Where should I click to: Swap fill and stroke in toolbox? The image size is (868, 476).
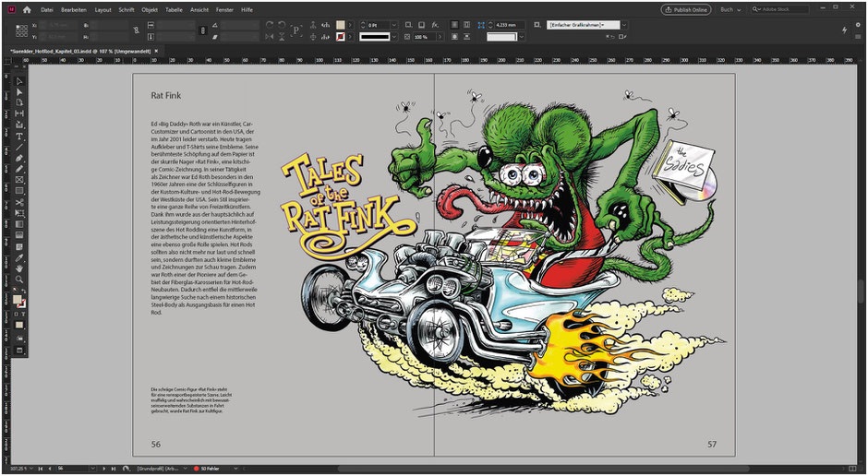point(24,291)
